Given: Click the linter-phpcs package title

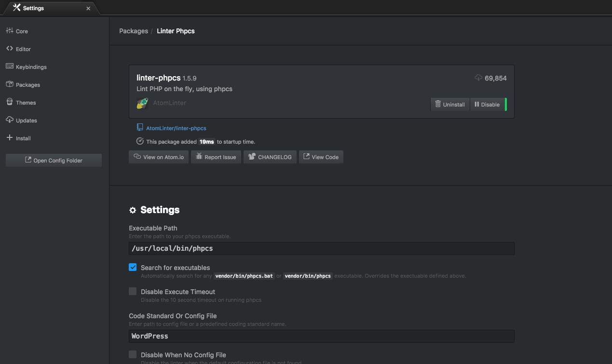Looking at the screenshot, I should (x=159, y=78).
